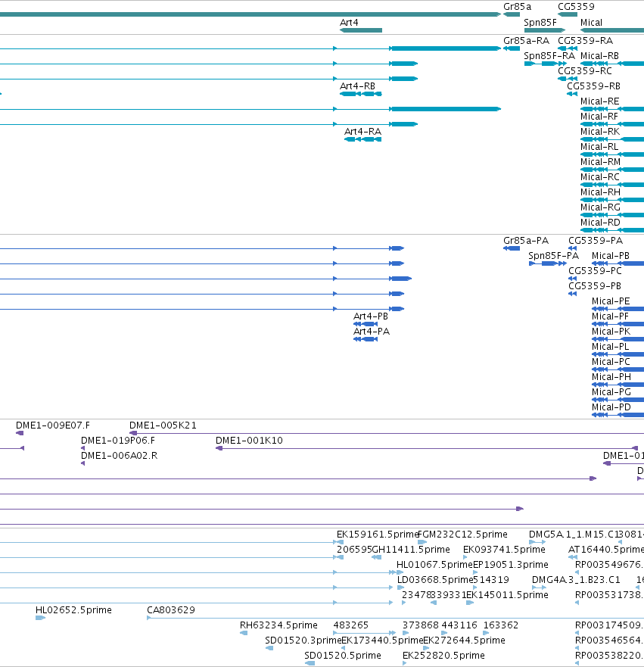Select the EK159161.5prime EST
644x667 pixels.
click(x=340, y=542)
